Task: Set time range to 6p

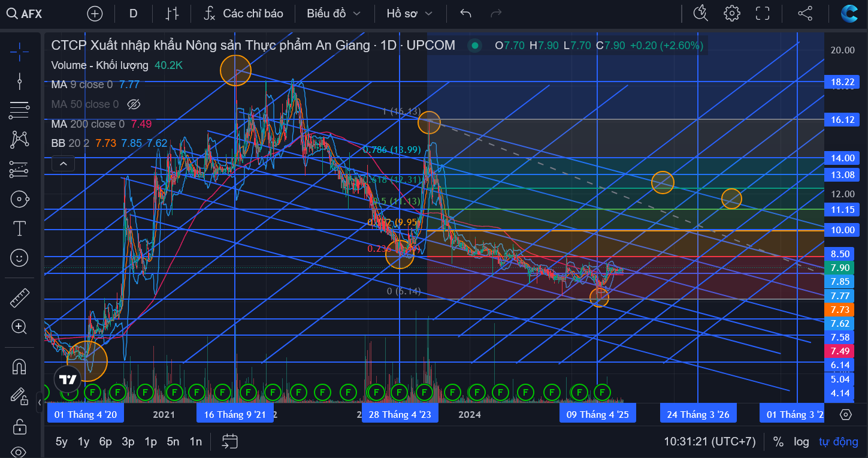Action: (x=105, y=442)
